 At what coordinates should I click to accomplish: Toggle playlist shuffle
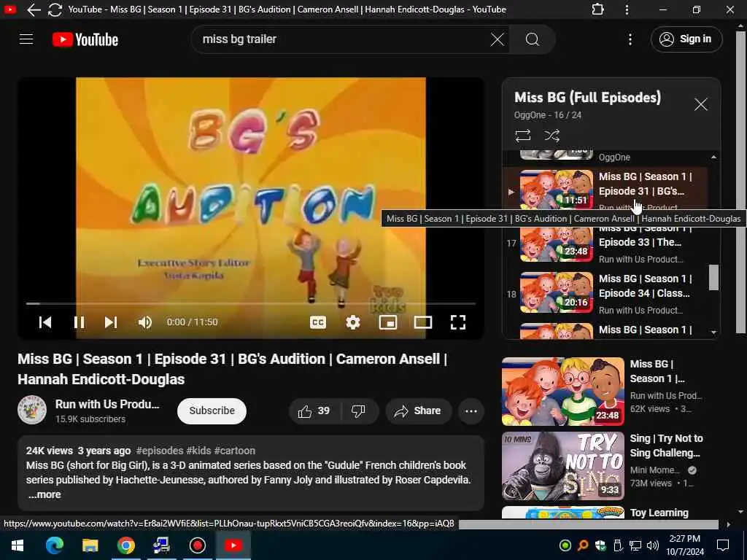[551, 136]
